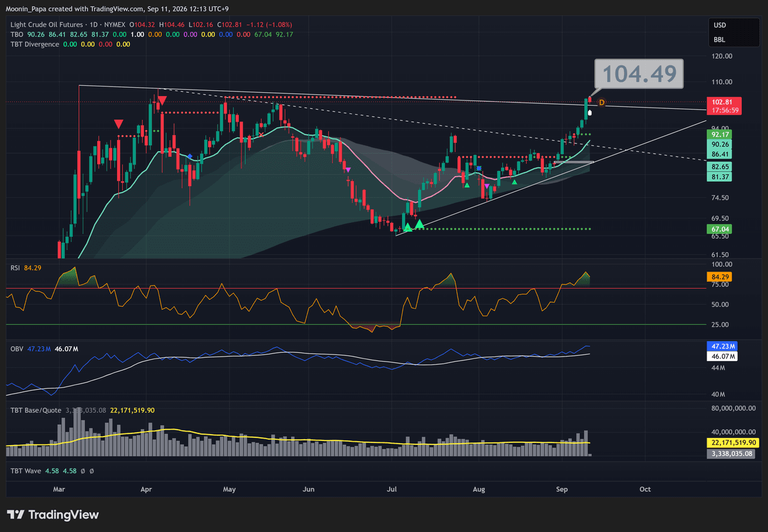Click the yellow 22,171,519.90 volume axis label
The height and width of the screenshot is (532, 768).
734,442
